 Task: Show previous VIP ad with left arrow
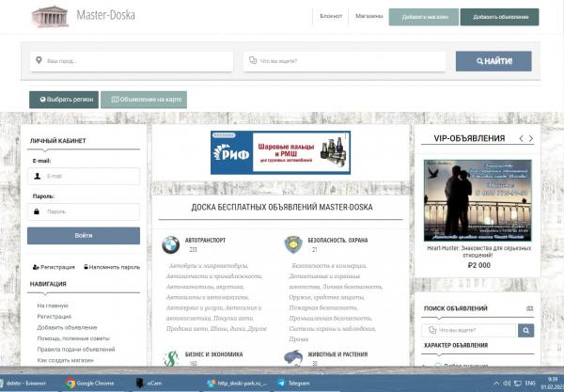coord(521,139)
